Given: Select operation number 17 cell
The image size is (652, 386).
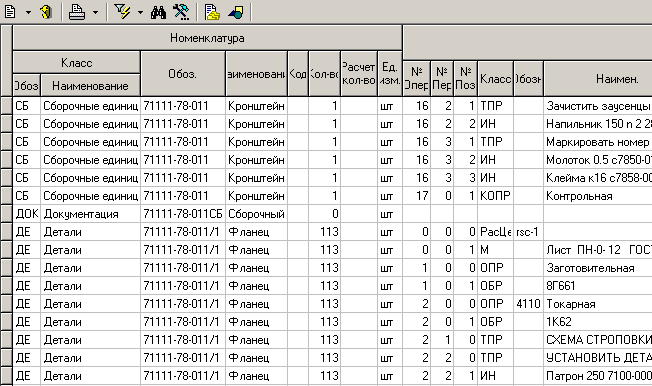Looking at the screenshot, I should 416,196.
